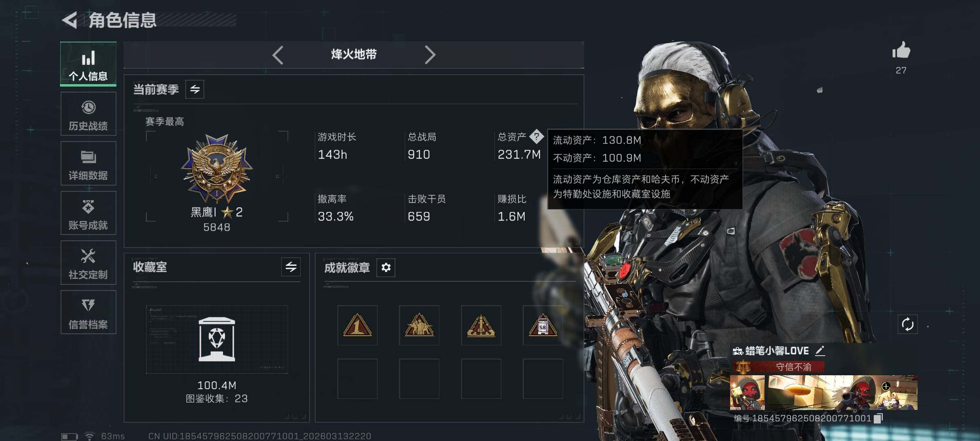Open the 信誉档案 tab
Screen dimensions: 980x441
point(88,312)
